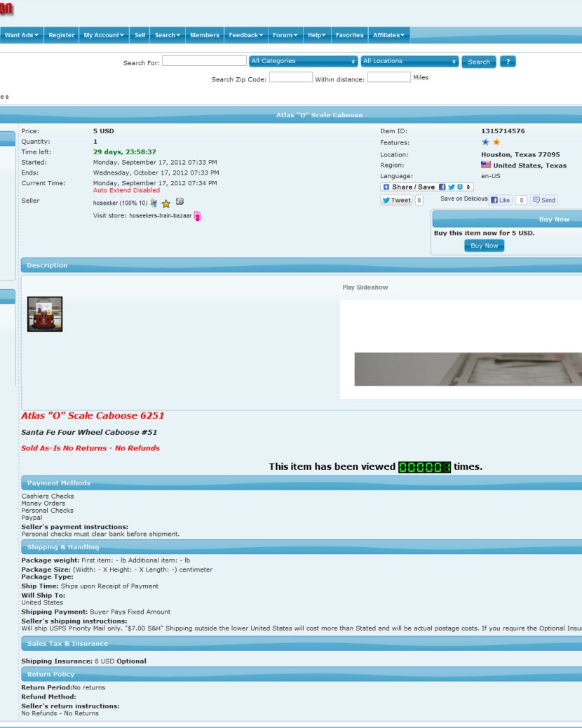Click the Delicious icon in Share/Save bar
This screenshot has height=728, width=582.
tap(459, 187)
